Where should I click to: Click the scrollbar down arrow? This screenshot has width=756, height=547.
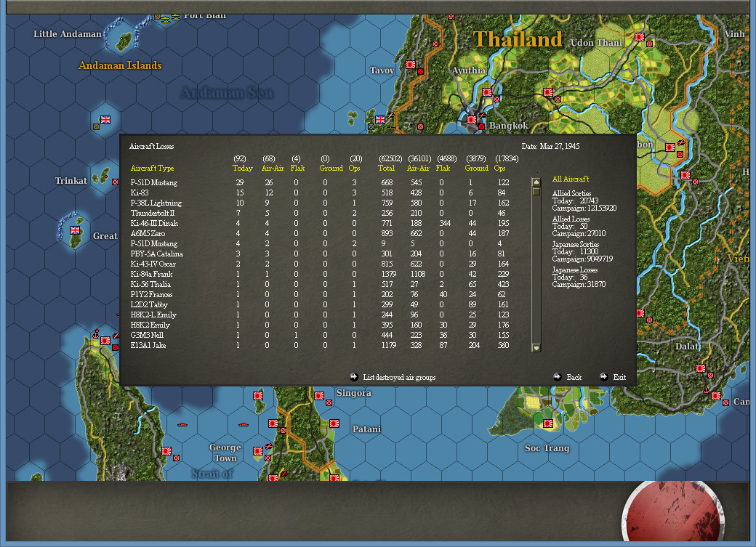pyautogui.click(x=536, y=347)
